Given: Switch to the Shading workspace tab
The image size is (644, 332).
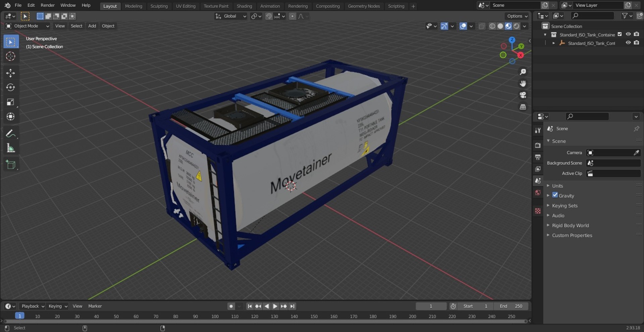Looking at the screenshot, I should coord(244,6).
